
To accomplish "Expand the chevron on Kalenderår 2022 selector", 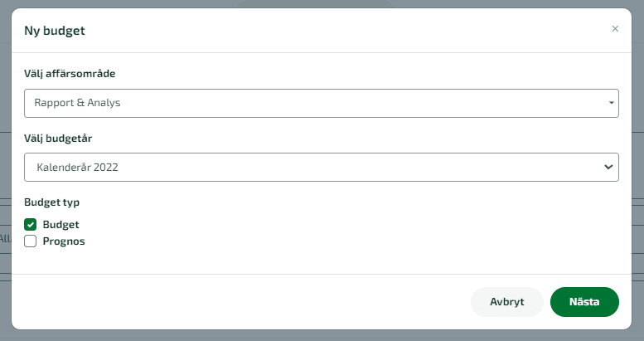I will click(608, 167).
